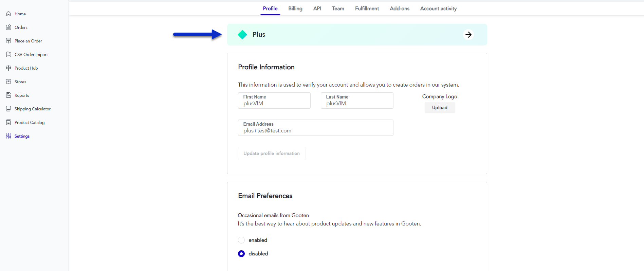Click the Place an Order icon

tap(8, 41)
